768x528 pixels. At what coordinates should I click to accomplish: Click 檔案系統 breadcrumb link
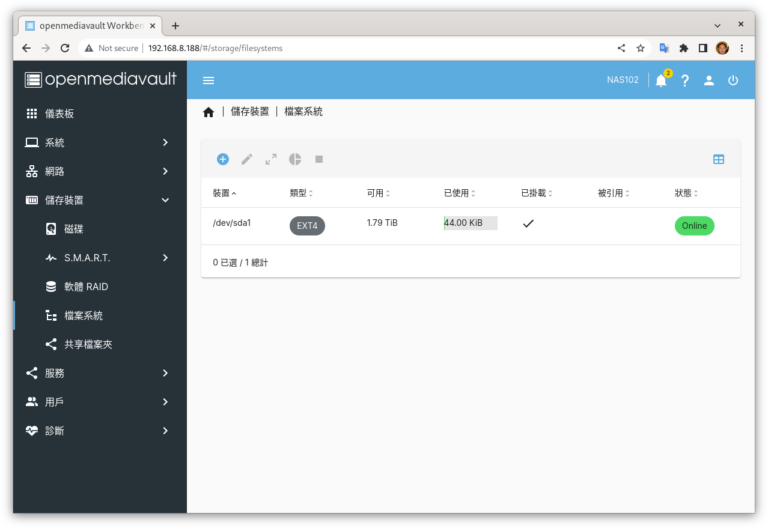coord(303,112)
